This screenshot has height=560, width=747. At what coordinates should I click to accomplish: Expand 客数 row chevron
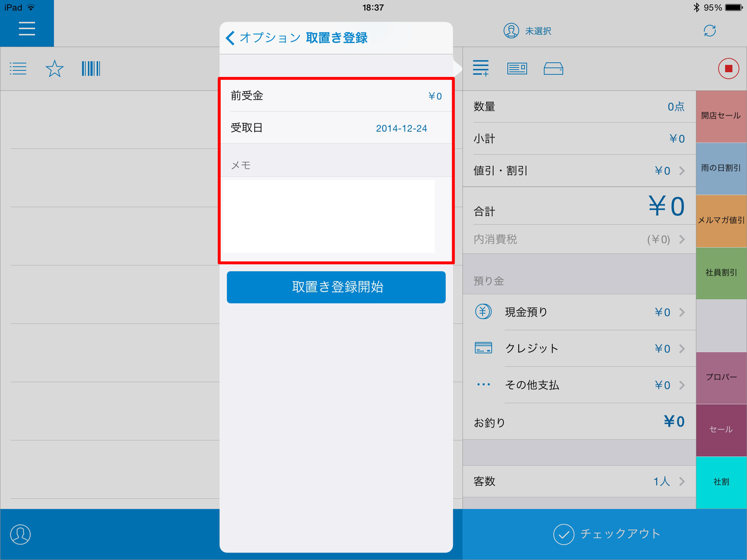pos(682,481)
